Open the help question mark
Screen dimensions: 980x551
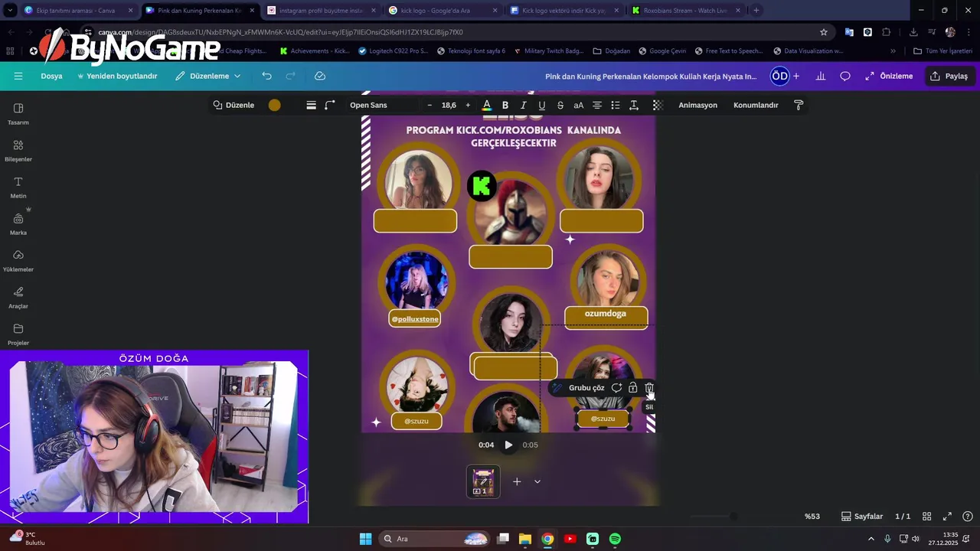click(x=968, y=517)
